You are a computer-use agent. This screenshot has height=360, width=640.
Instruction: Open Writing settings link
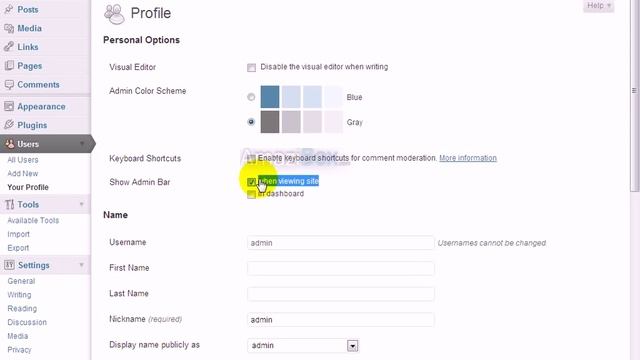pos(19,295)
